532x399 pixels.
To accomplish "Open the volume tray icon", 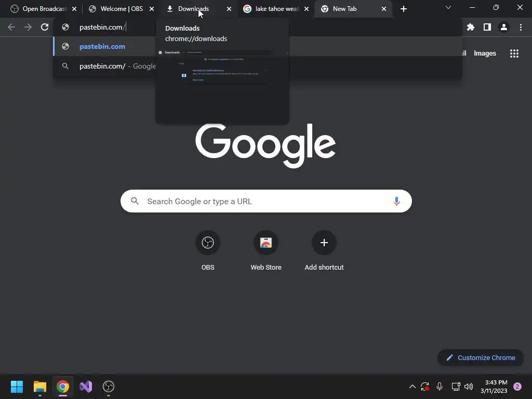I will coord(469,387).
